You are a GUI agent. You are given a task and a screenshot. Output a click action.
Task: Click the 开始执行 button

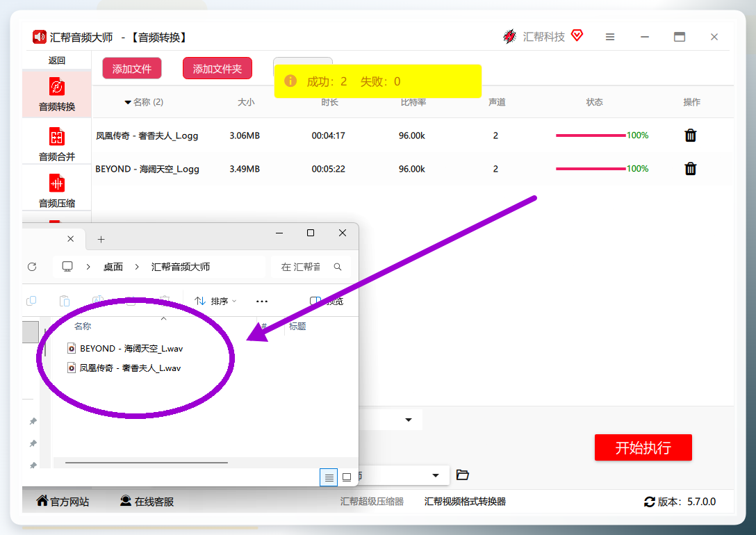pyautogui.click(x=643, y=447)
